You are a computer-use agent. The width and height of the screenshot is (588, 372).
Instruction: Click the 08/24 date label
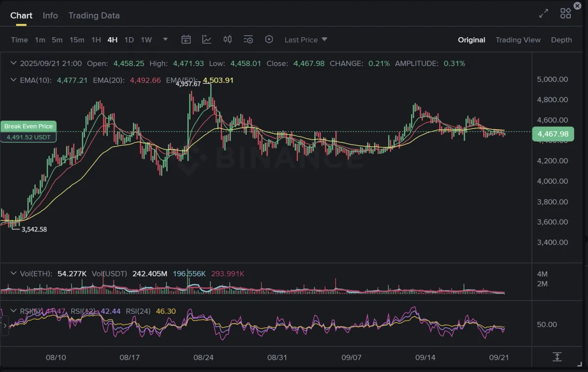pos(203,357)
